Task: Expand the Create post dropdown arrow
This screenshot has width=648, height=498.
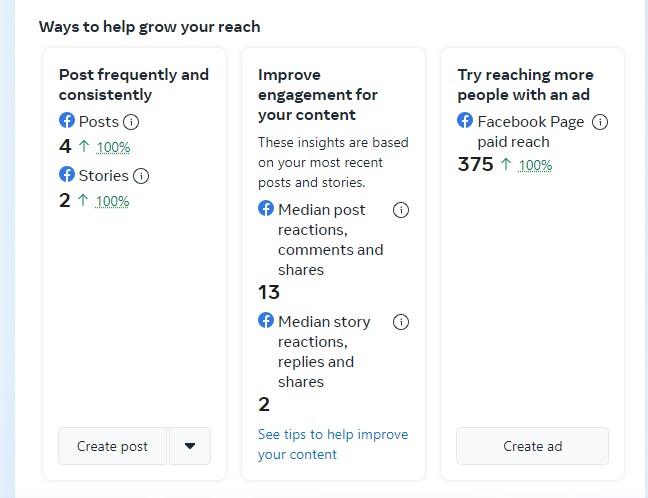Action: click(x=190, y=446)
